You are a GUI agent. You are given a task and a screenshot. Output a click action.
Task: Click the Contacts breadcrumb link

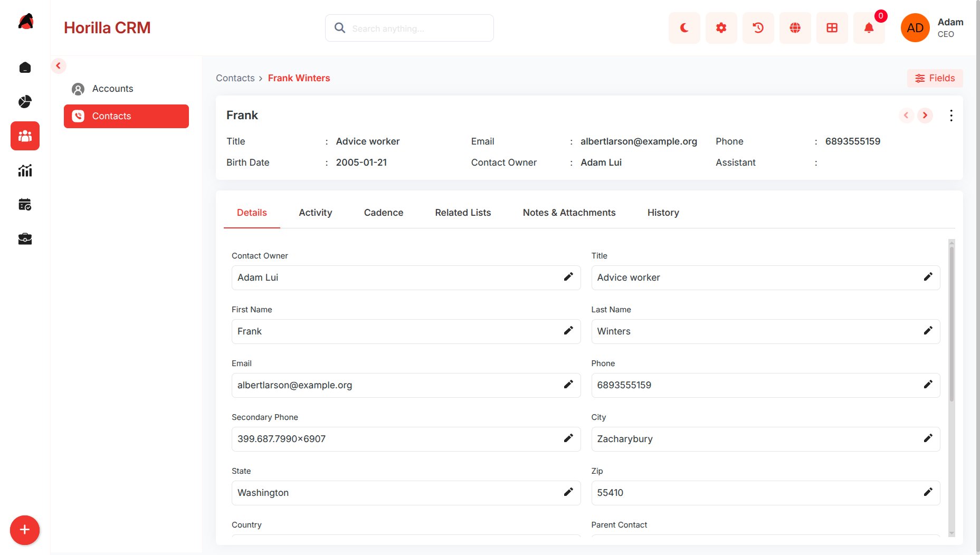235,78
